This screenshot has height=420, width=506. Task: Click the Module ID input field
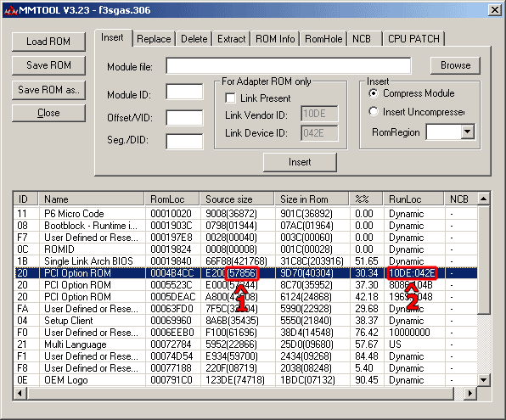tap(184, 92)
